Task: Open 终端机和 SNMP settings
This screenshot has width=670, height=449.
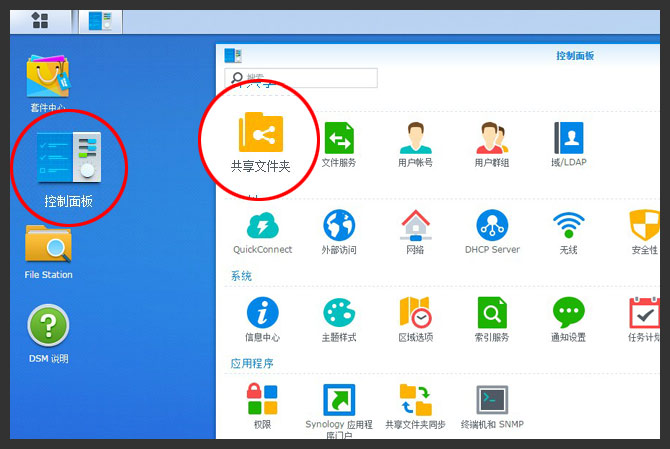Action: tap(492, 406)
